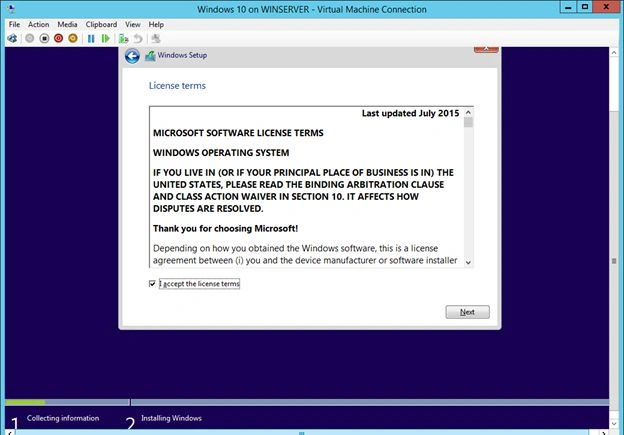Click the license text scroll down arrow
The image size is (624, 435).
(x=468, y=262)
